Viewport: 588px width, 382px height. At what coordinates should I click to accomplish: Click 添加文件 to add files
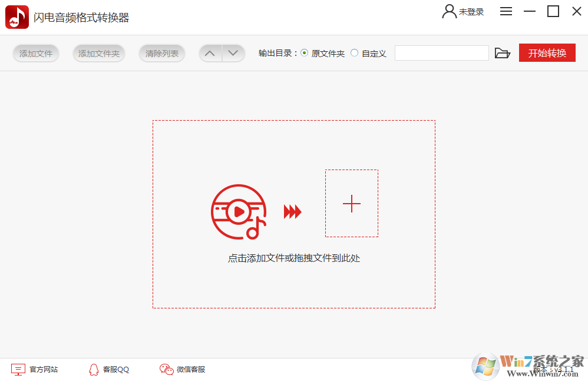[35, 53]
